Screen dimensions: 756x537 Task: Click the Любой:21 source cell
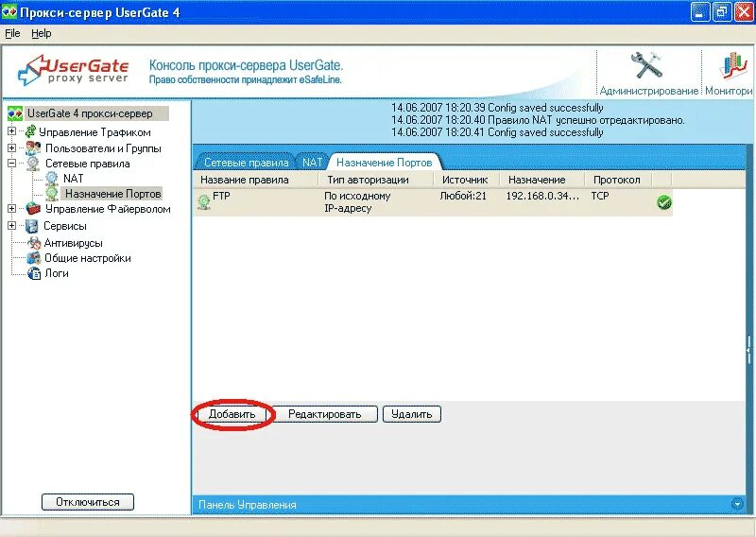pos(463,196)
